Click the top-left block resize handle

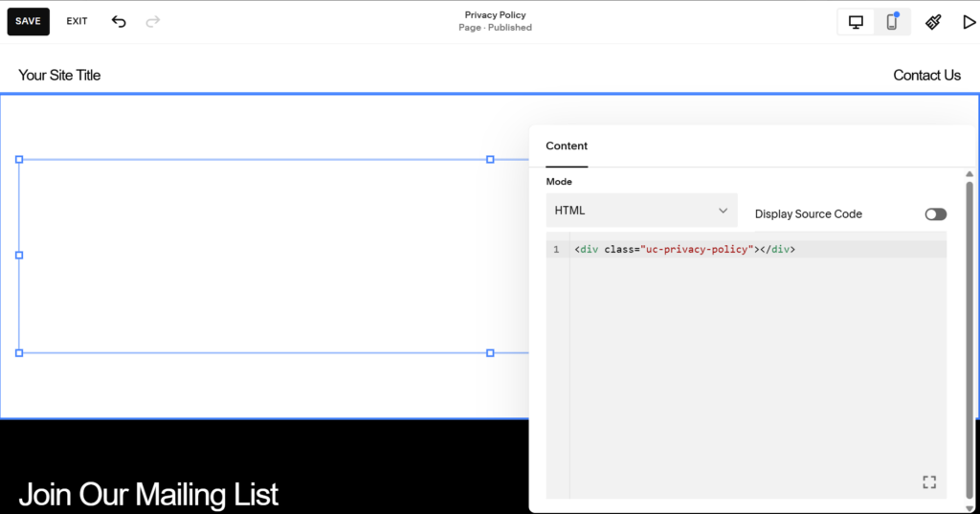[19, 160]
